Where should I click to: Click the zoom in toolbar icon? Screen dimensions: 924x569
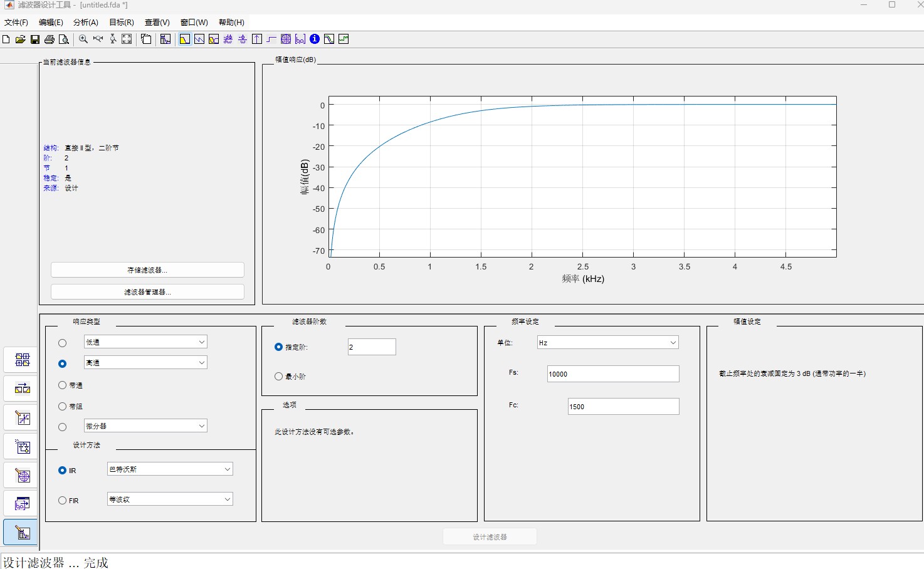pos(83,39)
